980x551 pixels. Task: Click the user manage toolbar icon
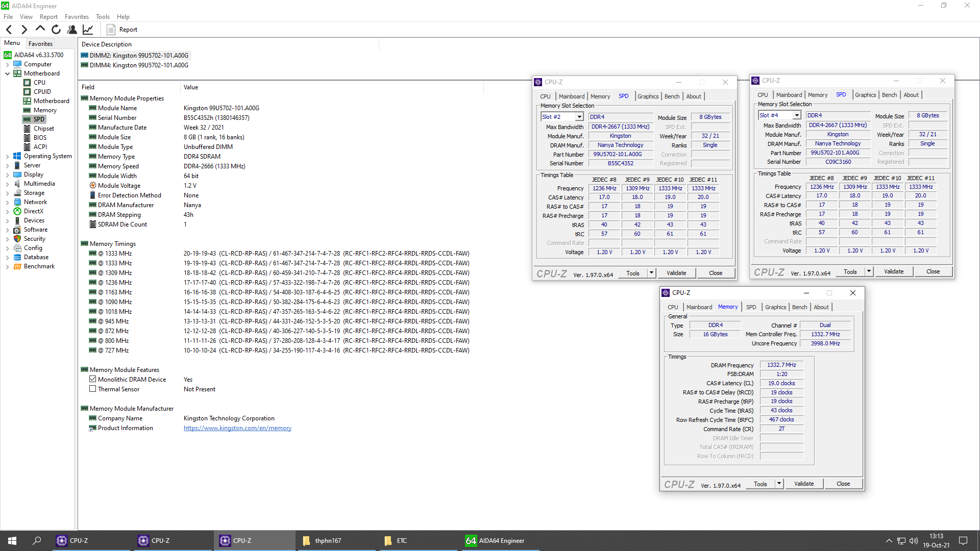(x=72, y=30)
